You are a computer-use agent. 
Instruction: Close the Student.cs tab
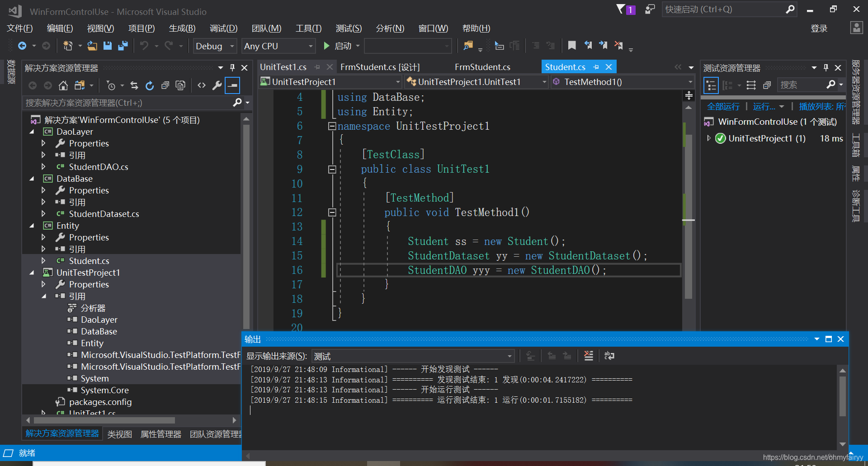click(x=609, y=67)
